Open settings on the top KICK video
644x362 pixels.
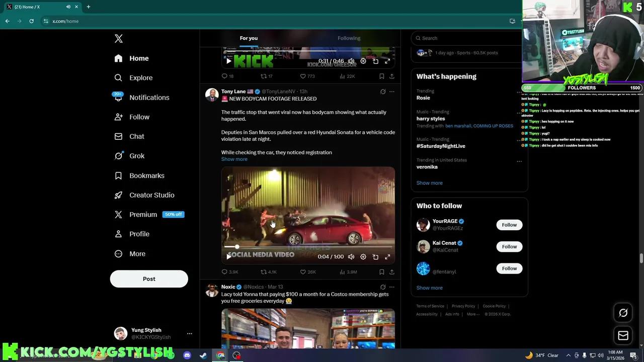[363, 61]
